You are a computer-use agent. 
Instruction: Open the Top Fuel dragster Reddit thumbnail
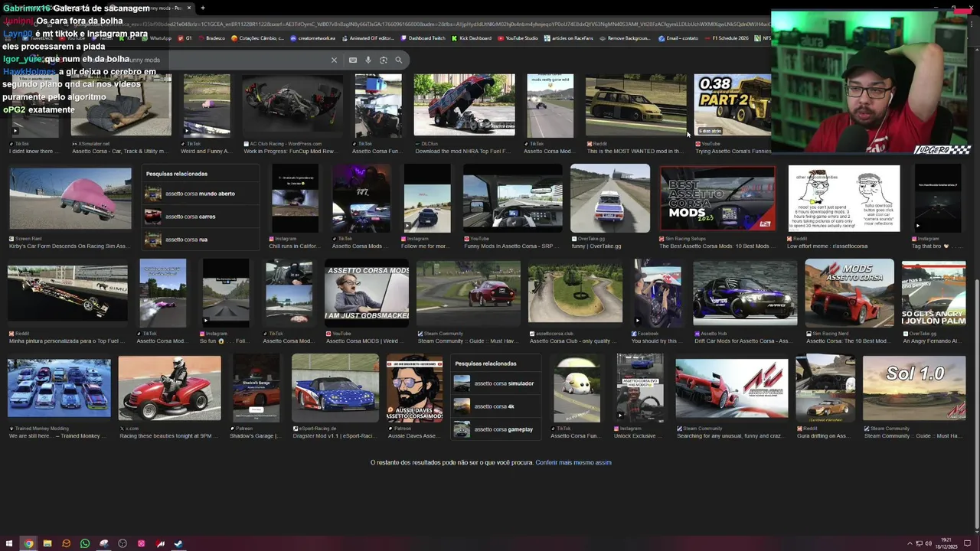pos(67,293)
